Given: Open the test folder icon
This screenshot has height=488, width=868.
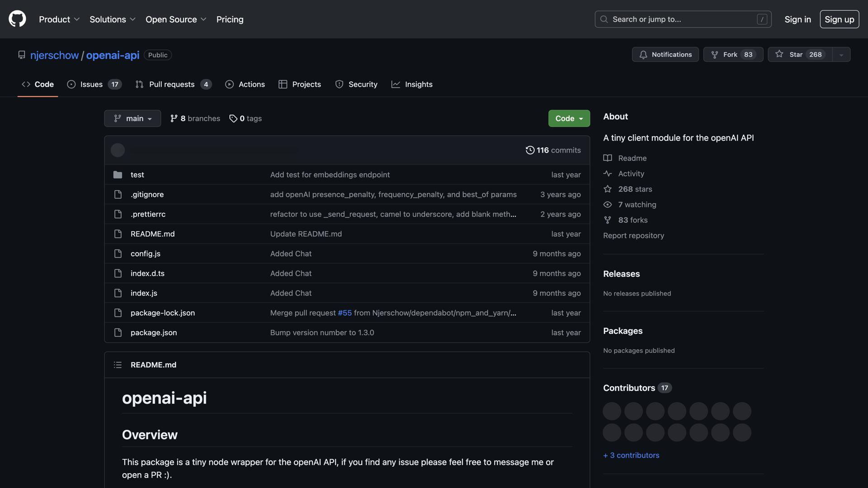Looking at the screenshot, I should click(118, 174).
